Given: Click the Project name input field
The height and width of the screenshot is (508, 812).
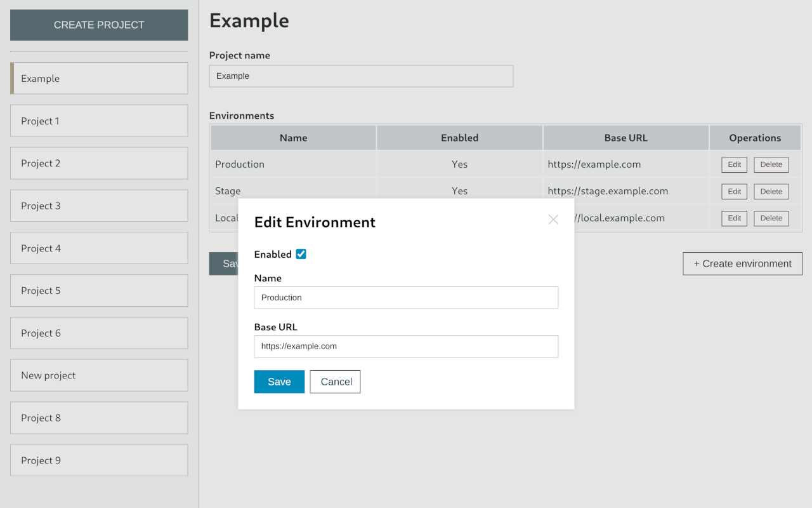Looking at the screenshot, I should click(361, 76).
